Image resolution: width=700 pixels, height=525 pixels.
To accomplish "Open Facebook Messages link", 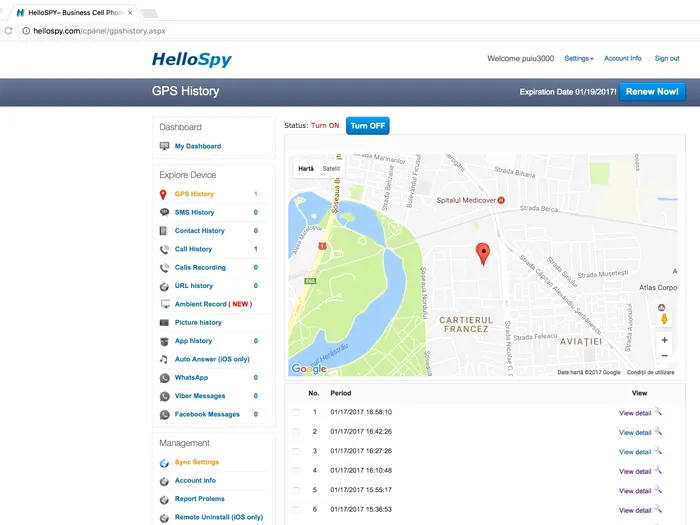I will [207, 414].
